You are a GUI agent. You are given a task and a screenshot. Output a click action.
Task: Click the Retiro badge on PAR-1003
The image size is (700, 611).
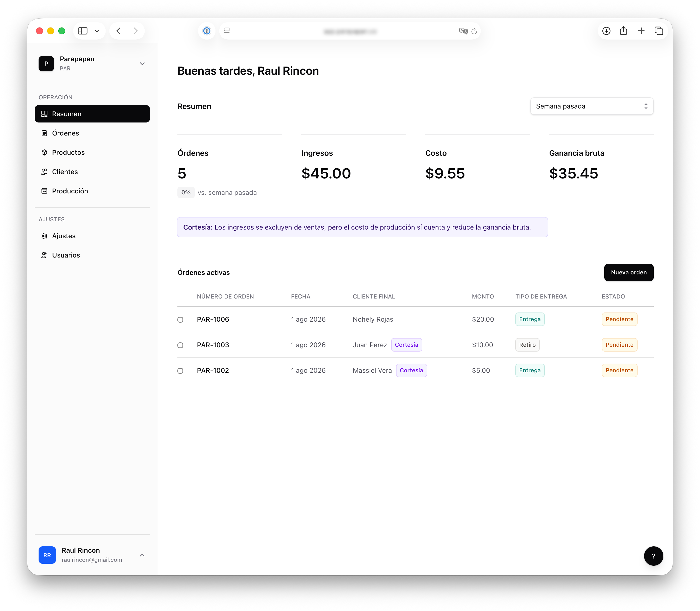pos(527,345)
